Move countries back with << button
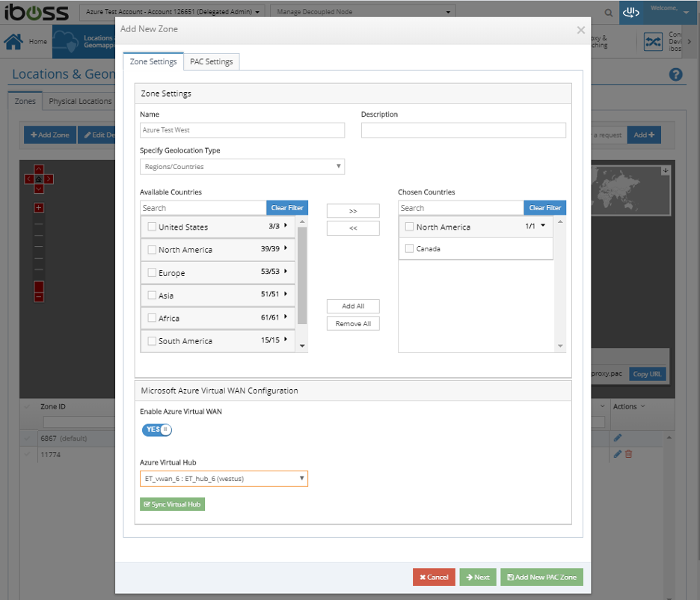This screenshot has width=700, height=600. click(x=353, y=228)
